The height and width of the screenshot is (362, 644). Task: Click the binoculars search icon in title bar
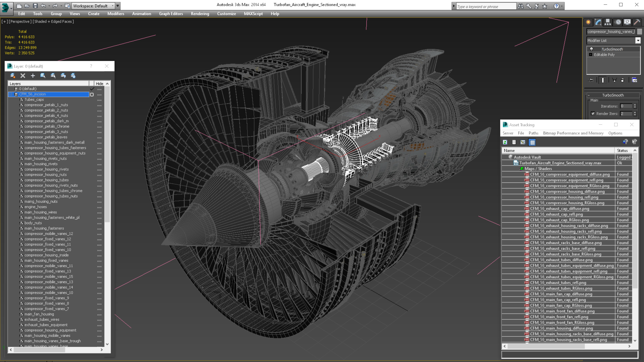(x=521, y=6)
